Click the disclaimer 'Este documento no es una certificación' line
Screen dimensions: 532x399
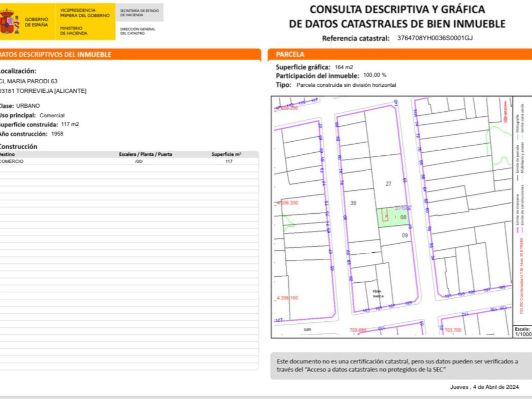[x=397, y=361]
